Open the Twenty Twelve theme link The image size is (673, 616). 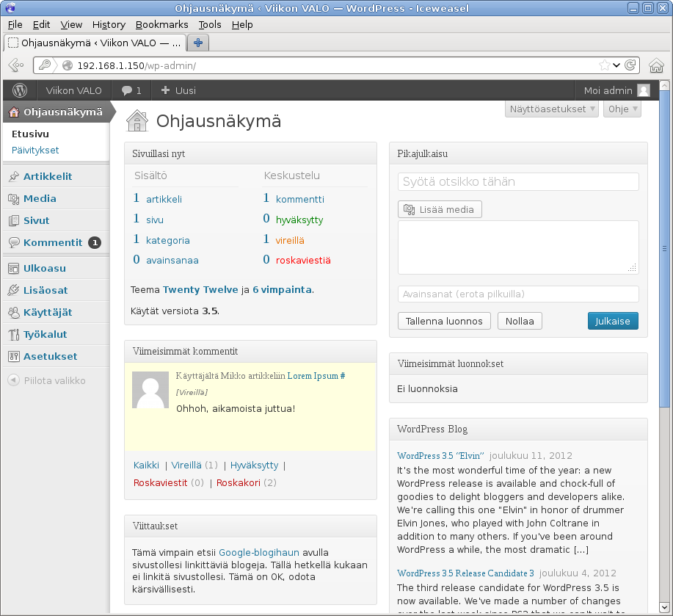click(200, 290)
